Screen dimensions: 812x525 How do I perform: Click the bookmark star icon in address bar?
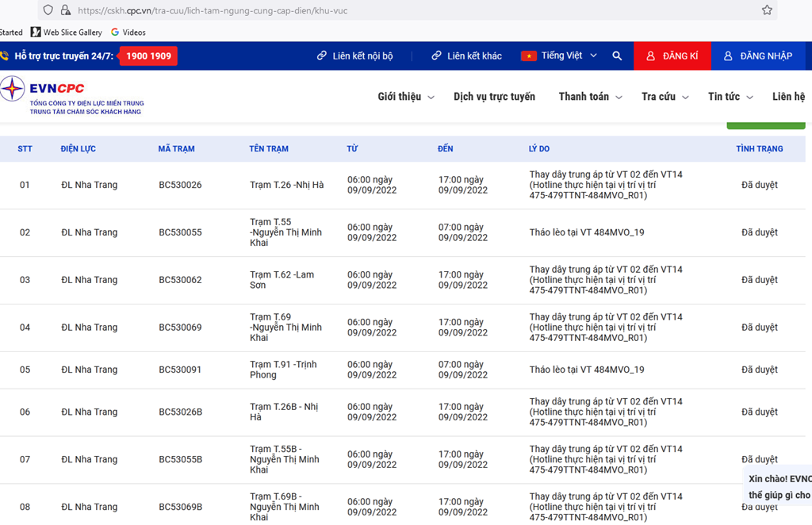pyautogui.click(x=767, y=10)
